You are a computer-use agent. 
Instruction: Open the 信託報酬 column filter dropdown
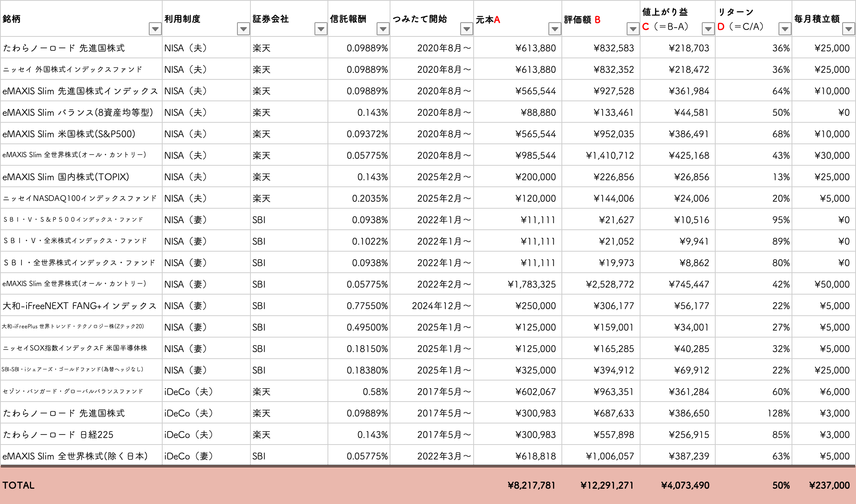tap(383, 29)
